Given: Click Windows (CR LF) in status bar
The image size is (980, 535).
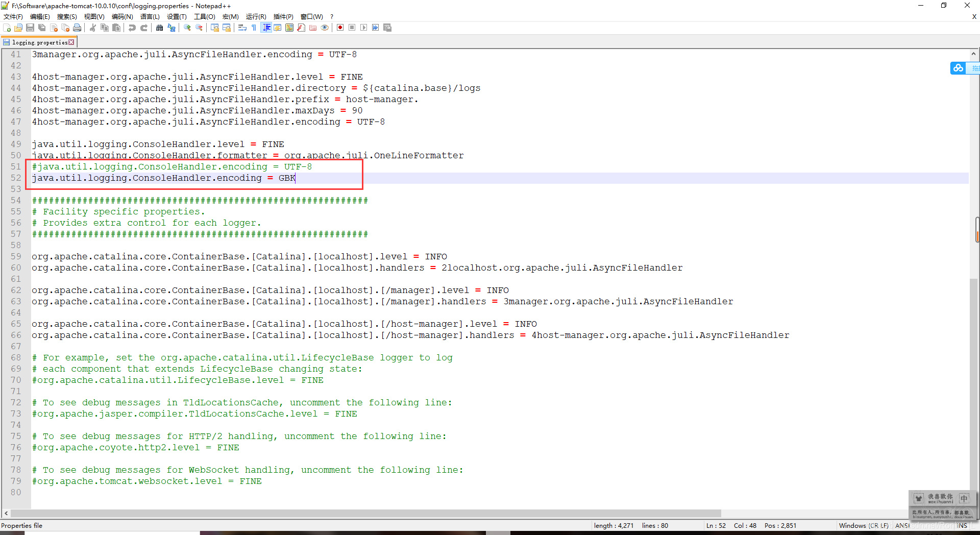Looking at the screenshot, I should pyautogui.click(x=864, y=525).
